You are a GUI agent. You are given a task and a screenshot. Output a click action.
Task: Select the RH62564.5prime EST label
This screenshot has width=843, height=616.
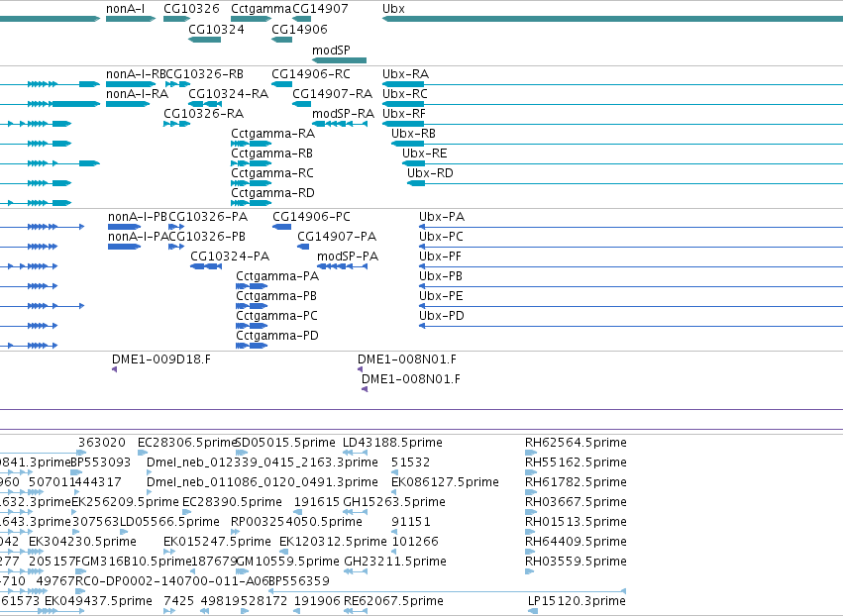[x=576, y=443]
